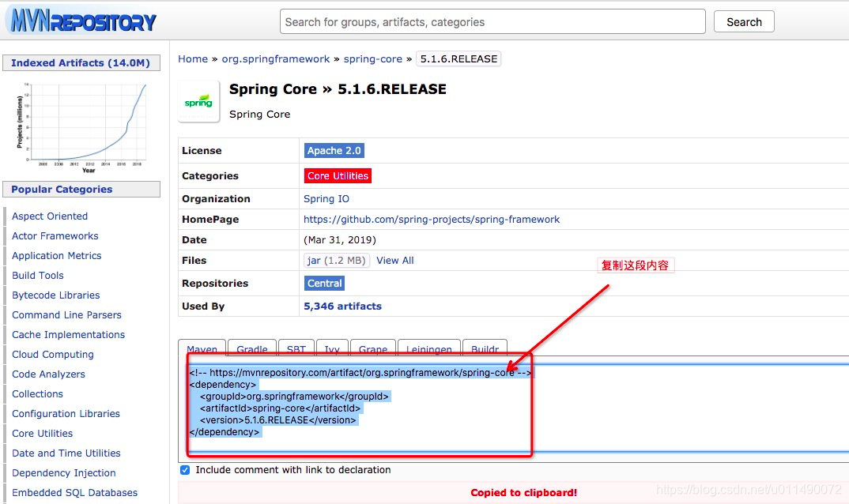Open the Bytecode Libraries category
This screenshot has height=504, width=849.
[56, 295]
